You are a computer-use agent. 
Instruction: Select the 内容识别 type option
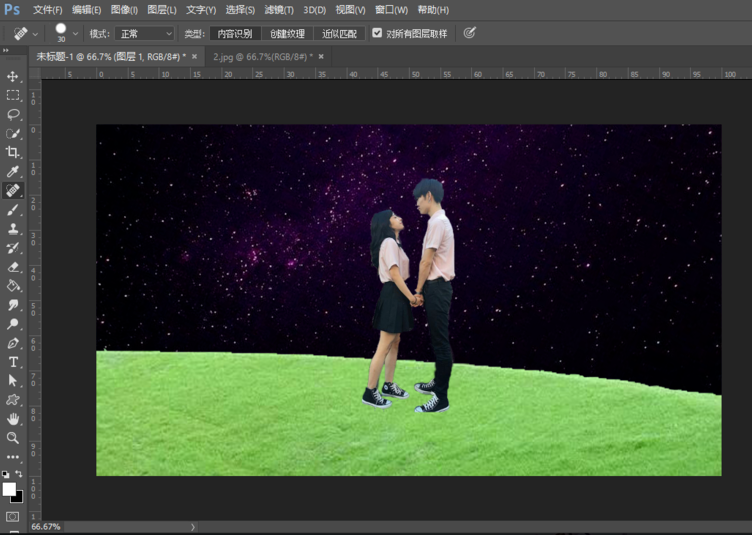[x=235, y=33]
